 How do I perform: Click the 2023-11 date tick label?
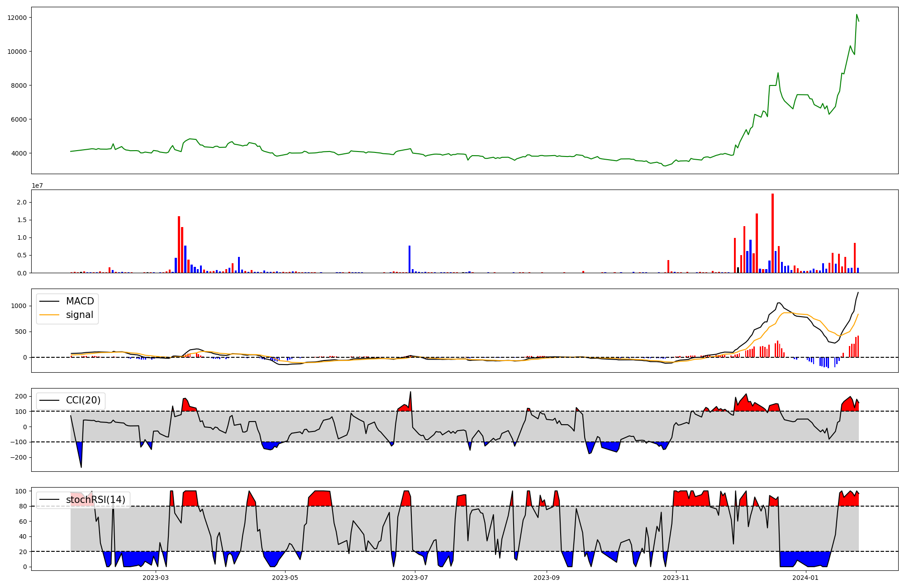676,578
